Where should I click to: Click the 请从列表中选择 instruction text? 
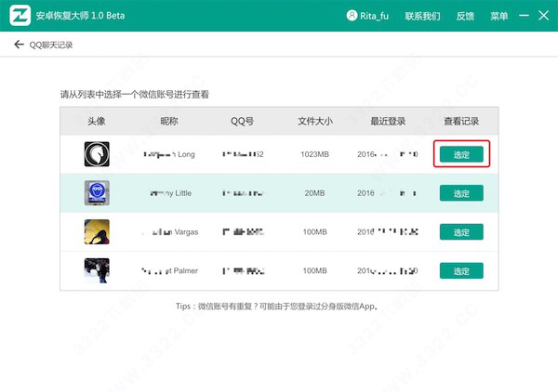pyautogui.click(x=135, y=94)
